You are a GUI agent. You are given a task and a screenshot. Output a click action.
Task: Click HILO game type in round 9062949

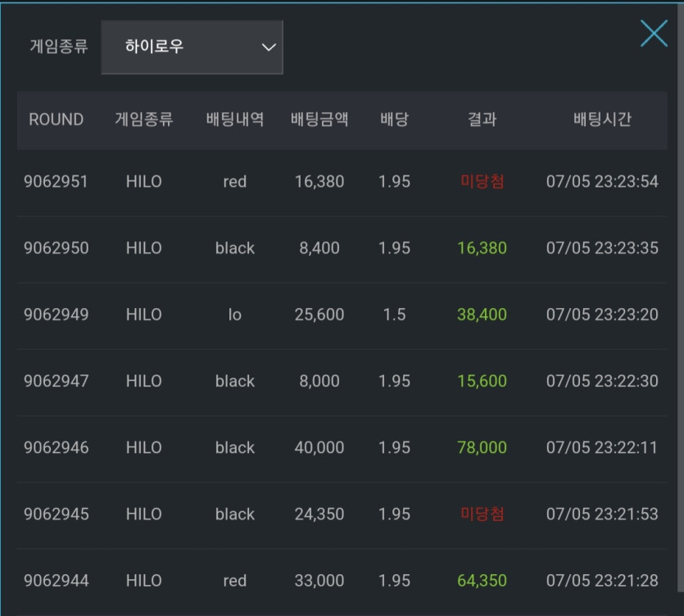(144, 315)
